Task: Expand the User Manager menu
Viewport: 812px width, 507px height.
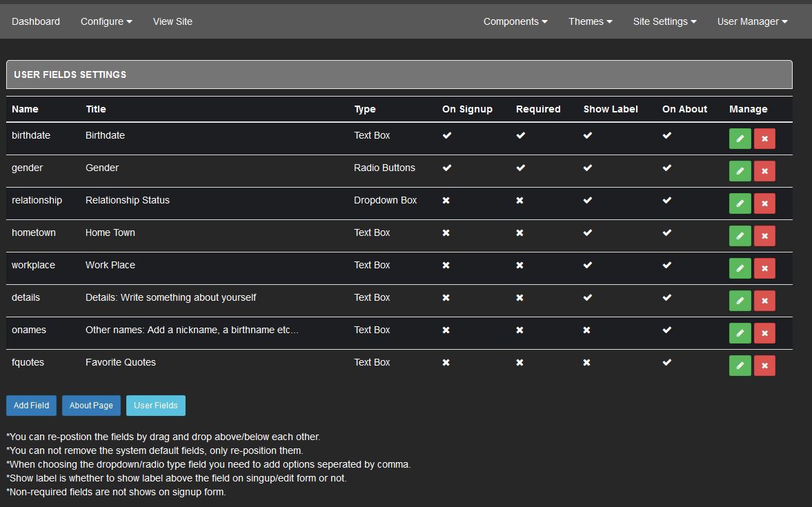Action: [752, 21]
